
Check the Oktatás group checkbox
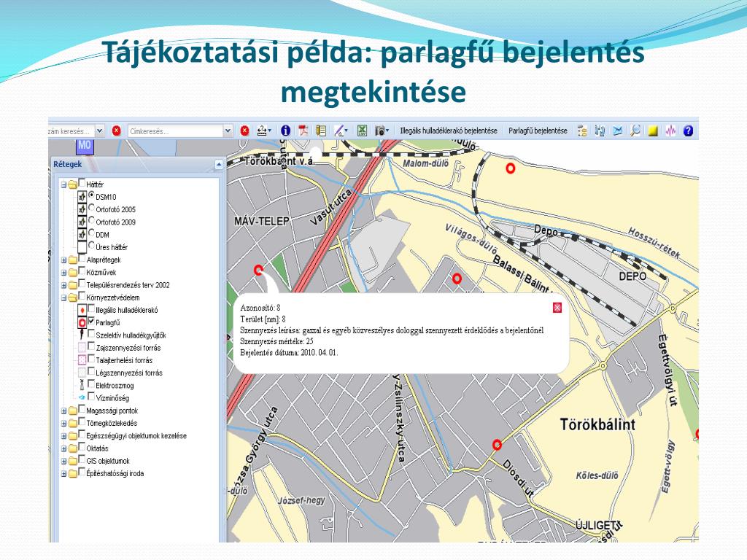[x=82, y=447]
